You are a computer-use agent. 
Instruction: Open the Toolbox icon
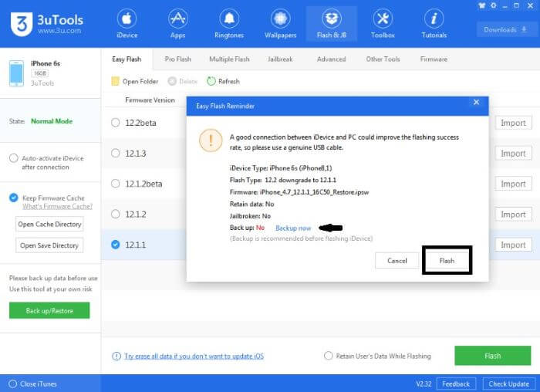click(382, 19)
